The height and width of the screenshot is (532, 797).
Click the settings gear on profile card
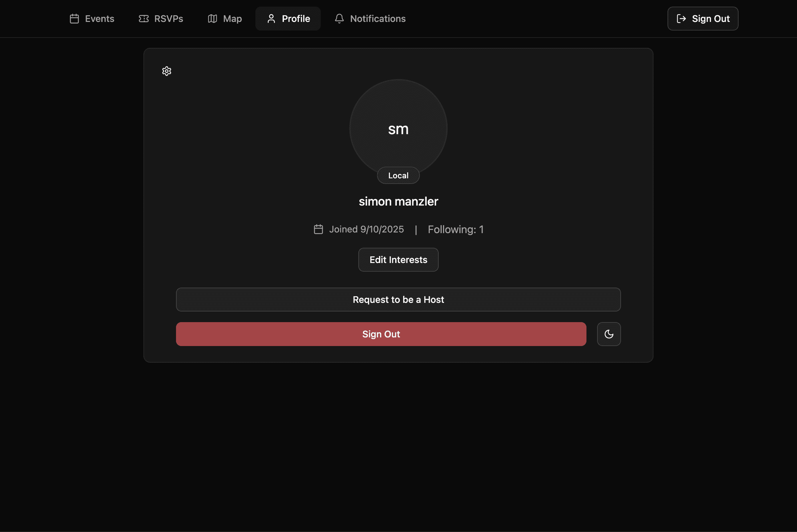167,71
